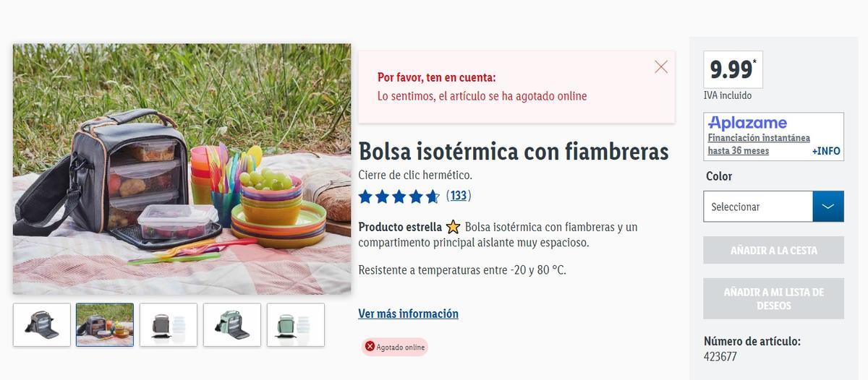Expand the Color dropdown arrow

(x=828, y=207)
